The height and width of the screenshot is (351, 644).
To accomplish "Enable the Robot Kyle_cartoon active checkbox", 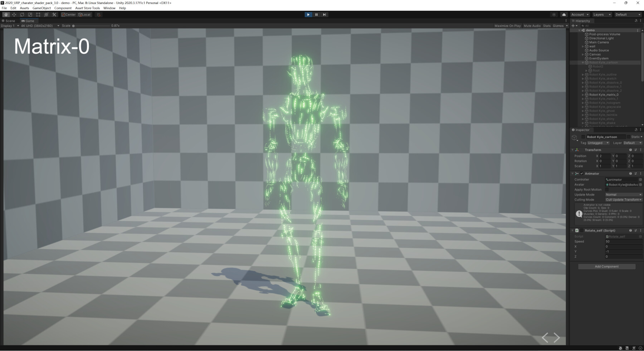I will 583,137.
